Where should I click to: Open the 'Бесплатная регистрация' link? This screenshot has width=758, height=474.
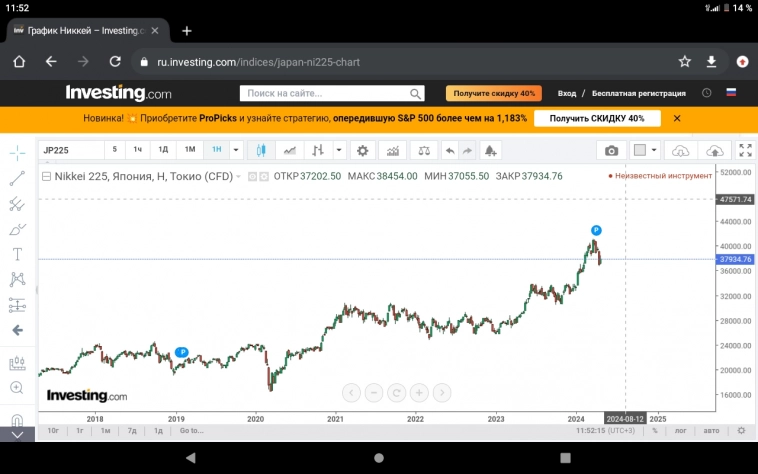638,93
